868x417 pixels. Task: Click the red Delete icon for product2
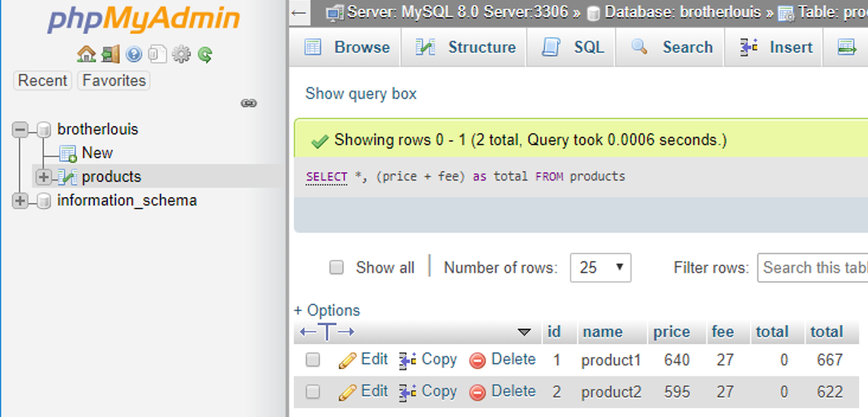point(478,392)
